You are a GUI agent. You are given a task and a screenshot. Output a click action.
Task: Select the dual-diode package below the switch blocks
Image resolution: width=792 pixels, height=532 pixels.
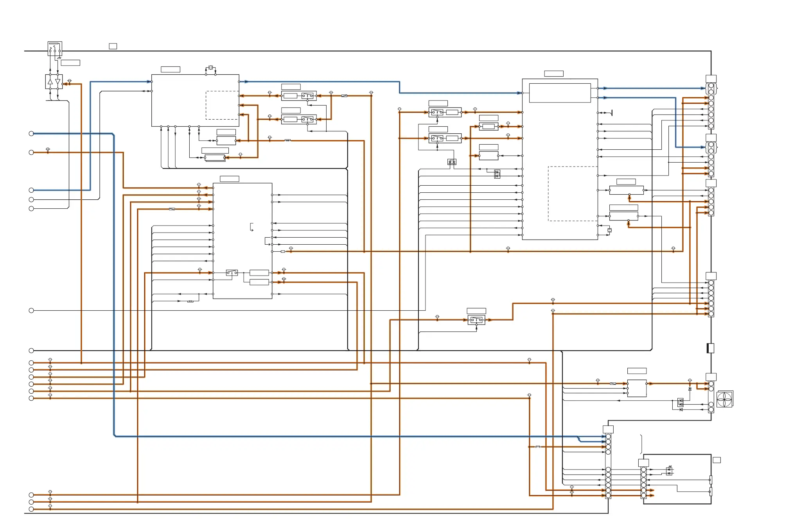[452, 162]
